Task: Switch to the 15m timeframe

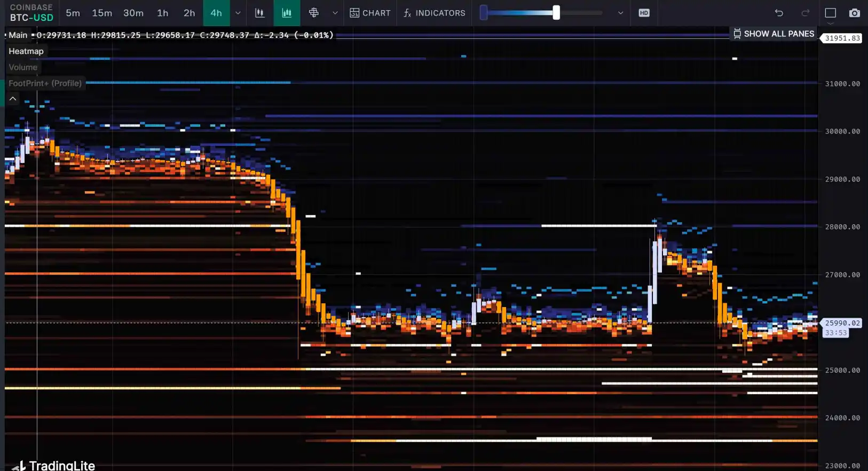Action: point(102,13)
